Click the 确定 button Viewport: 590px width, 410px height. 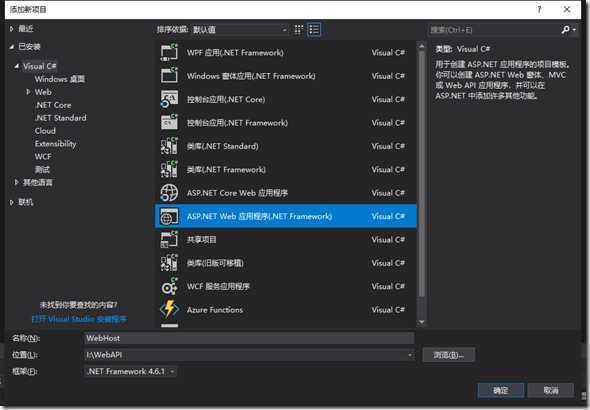500,390
